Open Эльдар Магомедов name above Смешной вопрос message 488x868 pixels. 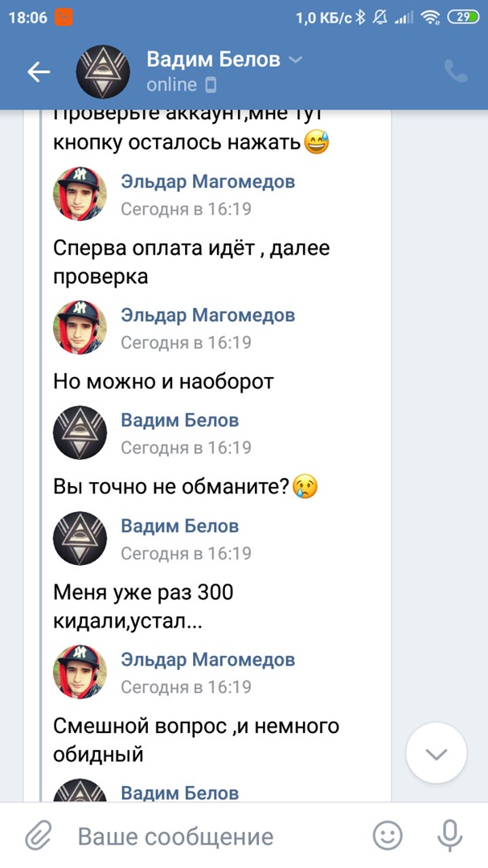coord(207,660)
